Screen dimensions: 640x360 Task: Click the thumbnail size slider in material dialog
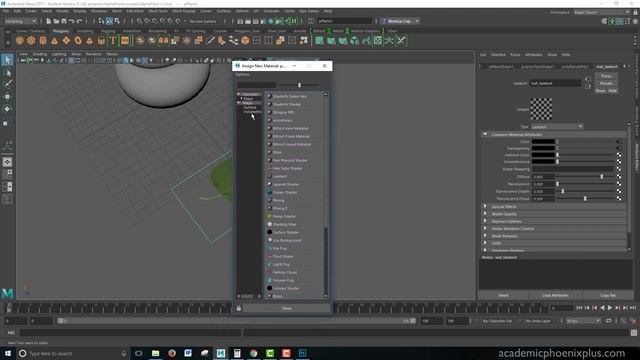tap(299, 85)
